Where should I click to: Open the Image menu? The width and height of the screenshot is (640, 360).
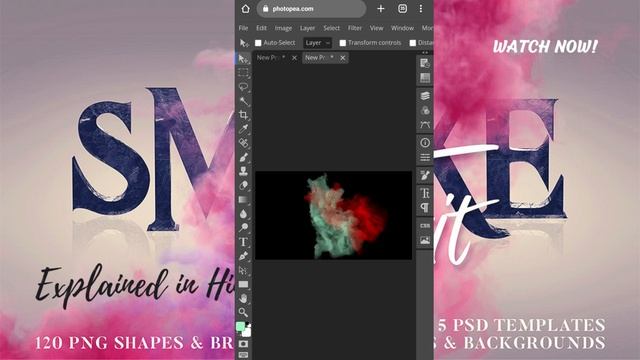pos(283,28)
